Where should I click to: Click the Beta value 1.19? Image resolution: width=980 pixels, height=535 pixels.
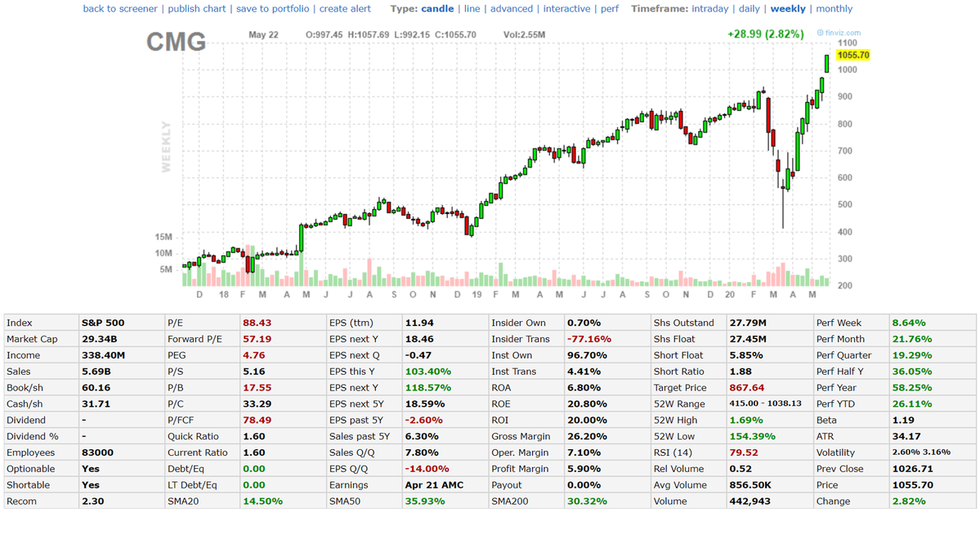click(x=904, y=420)
